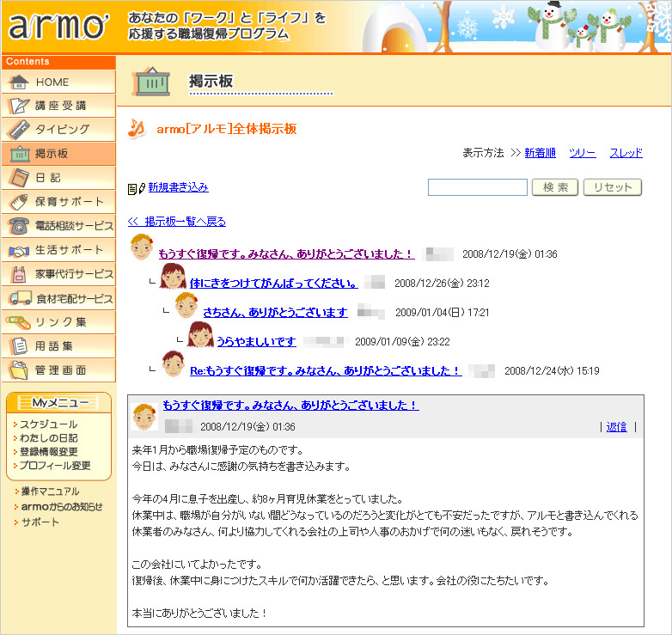Click the 電話相談サービス telephone icon

tap(19, 226)
